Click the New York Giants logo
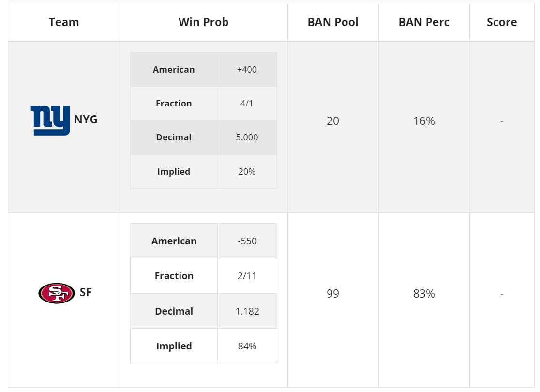The height and width of the screenshot is (392, 540). (x=50, y=120)
